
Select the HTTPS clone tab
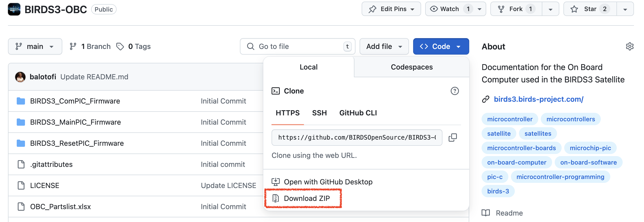(x=288, y=113)
